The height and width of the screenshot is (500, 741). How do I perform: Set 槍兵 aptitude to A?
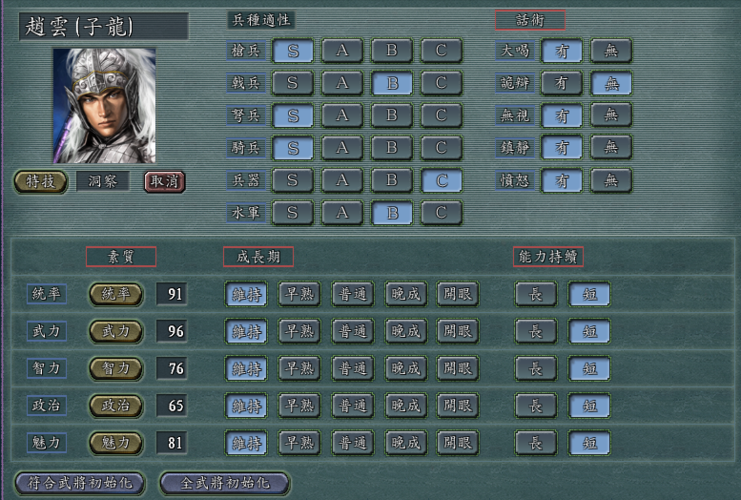click(x=342, y=51)
